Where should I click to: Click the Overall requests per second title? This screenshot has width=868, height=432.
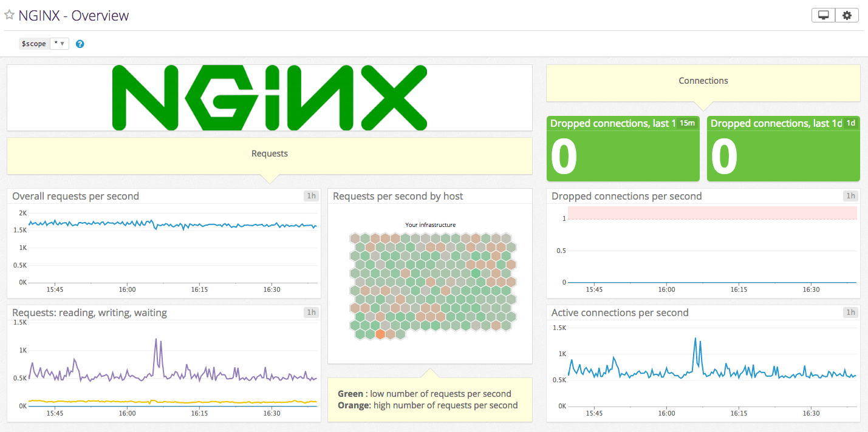(75, 196)
